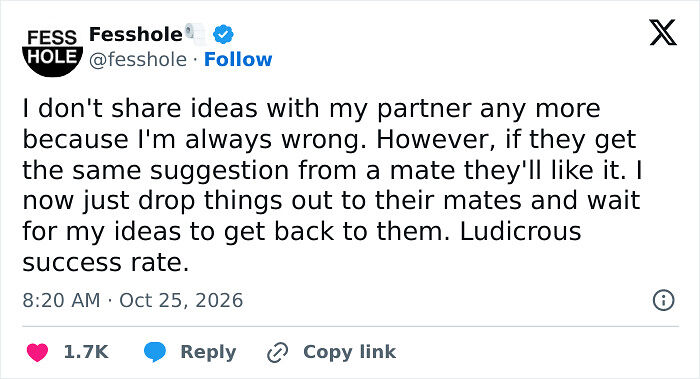Click the toilet paper emoji beside Fesshole
Image resolution: width=700 pixels, height=379 pixels.
pyautogui.click(x=195, y=34)
